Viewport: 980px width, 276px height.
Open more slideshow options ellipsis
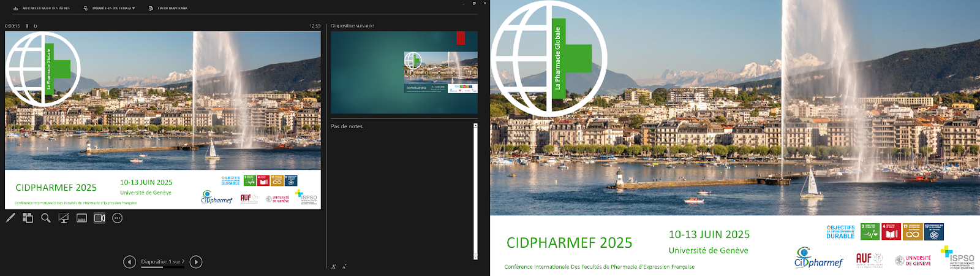coord(118,218)
